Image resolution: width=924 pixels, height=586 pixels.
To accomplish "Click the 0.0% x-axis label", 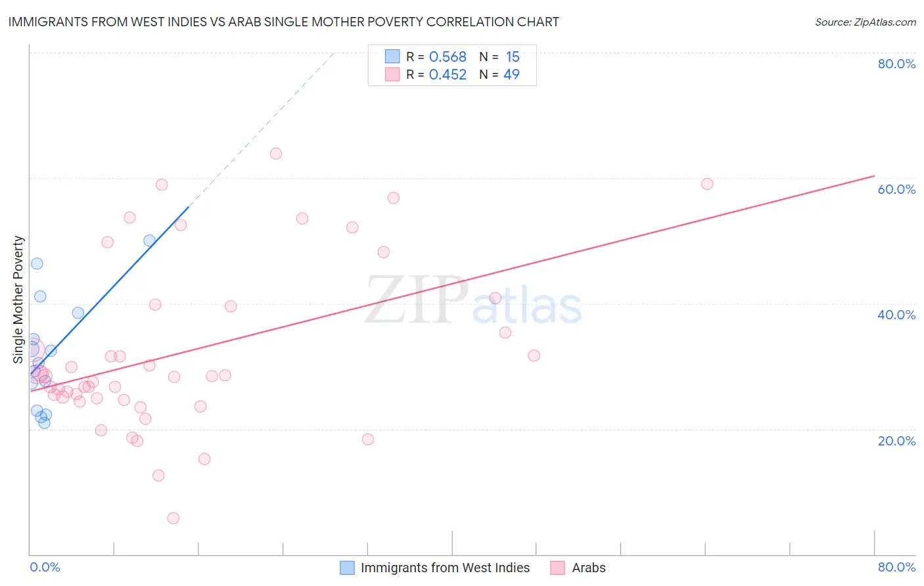I will pos(45,567).
